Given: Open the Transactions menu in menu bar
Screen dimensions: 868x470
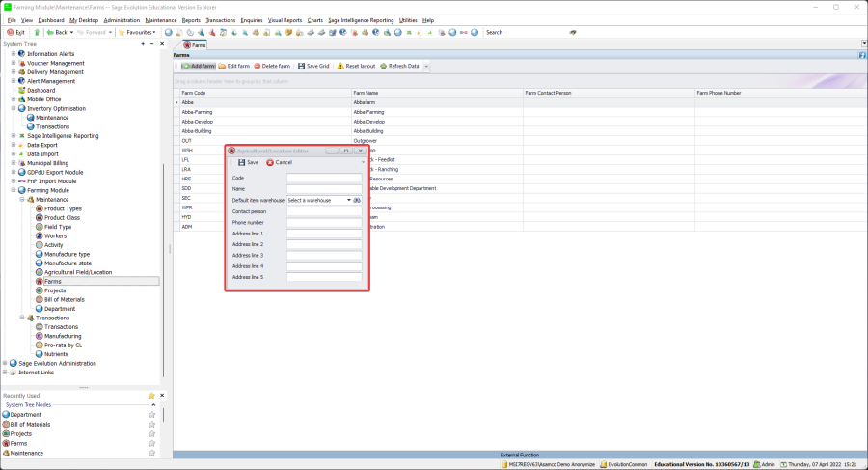Looking at the screenshot, I should (x=220, y=19).
